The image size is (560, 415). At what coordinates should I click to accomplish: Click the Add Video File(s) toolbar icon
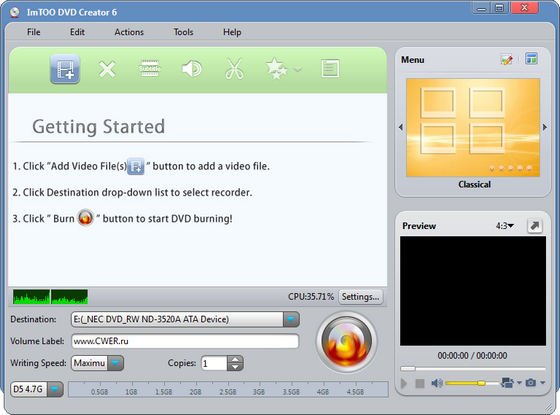(x=65, y=69)
